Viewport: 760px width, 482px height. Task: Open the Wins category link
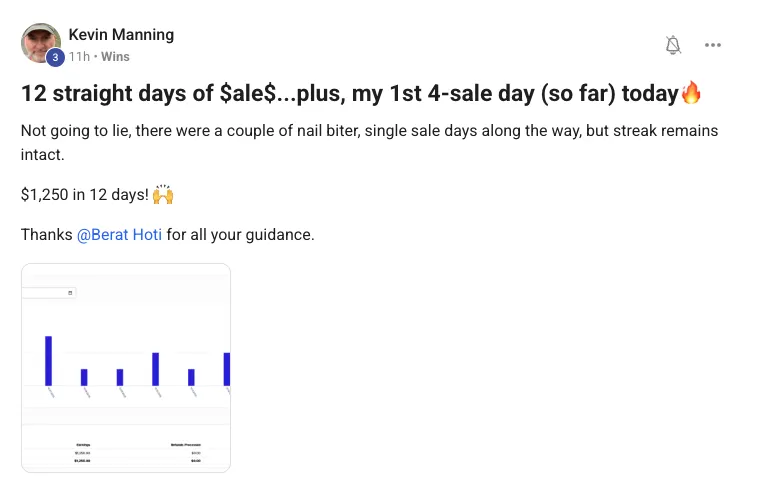pyautogui.click(x=115, y=57)
